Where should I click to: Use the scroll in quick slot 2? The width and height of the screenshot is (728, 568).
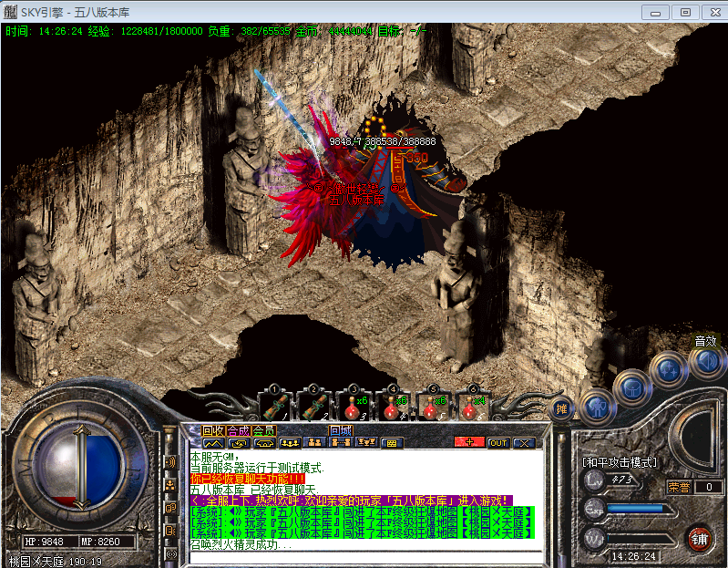(315, 408)
